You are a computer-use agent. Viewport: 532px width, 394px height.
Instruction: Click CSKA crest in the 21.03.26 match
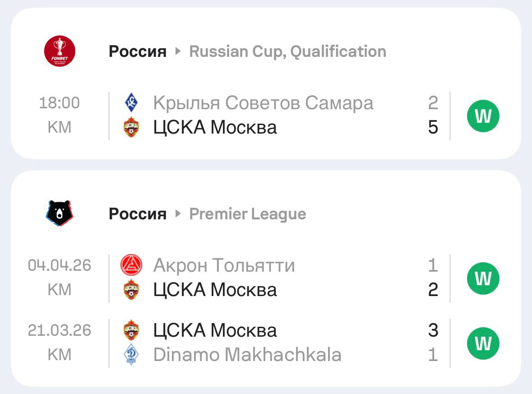[x=131, y=330]
